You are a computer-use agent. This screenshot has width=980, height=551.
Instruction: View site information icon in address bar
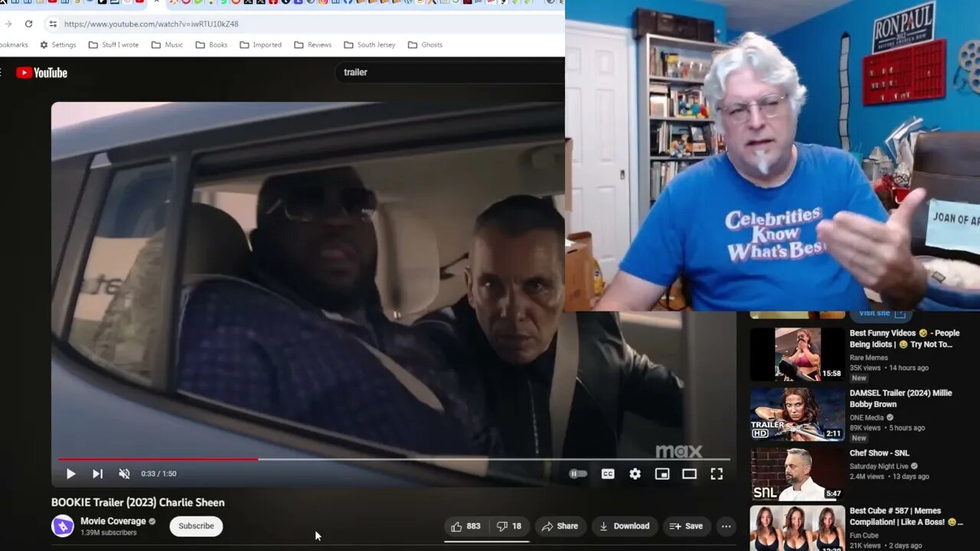click(x=52, y=24)
